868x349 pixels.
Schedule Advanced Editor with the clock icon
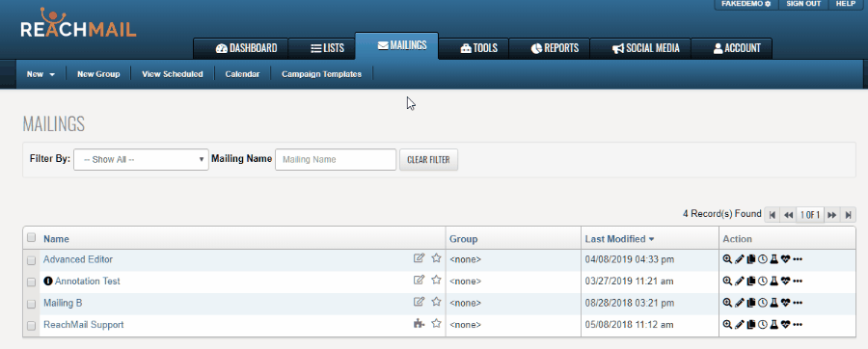(x=762, y=258)
